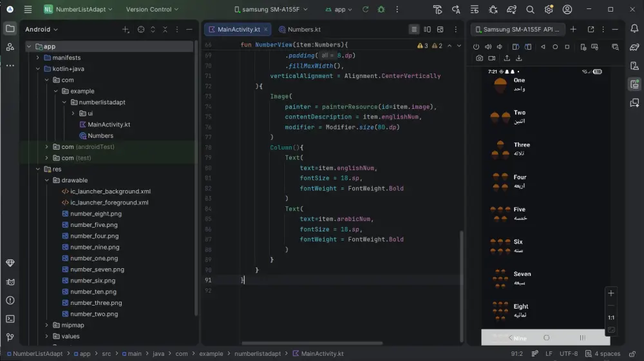The image size is (644, 361).
Task: Show more tool windows via ellipsis
Action: 10,65
